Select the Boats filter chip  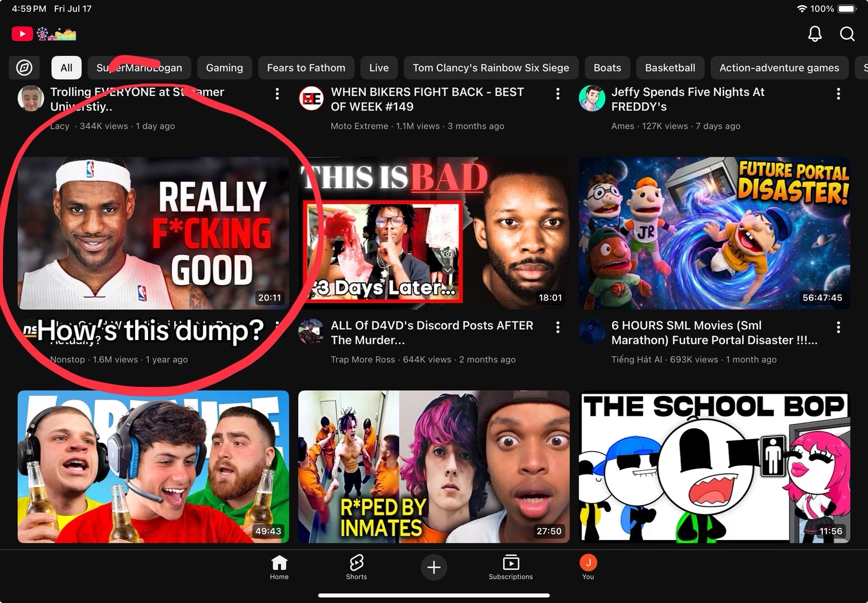[607, 68]
